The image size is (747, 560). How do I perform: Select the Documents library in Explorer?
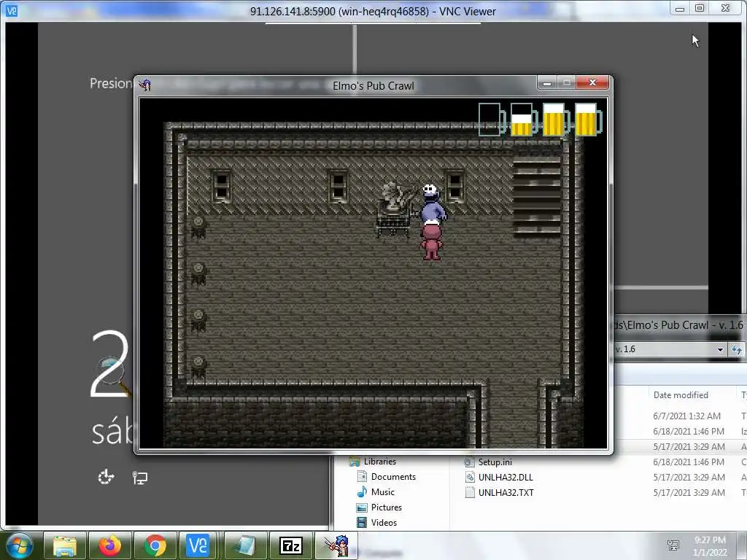pyautogui.click(x=393, y=477)
